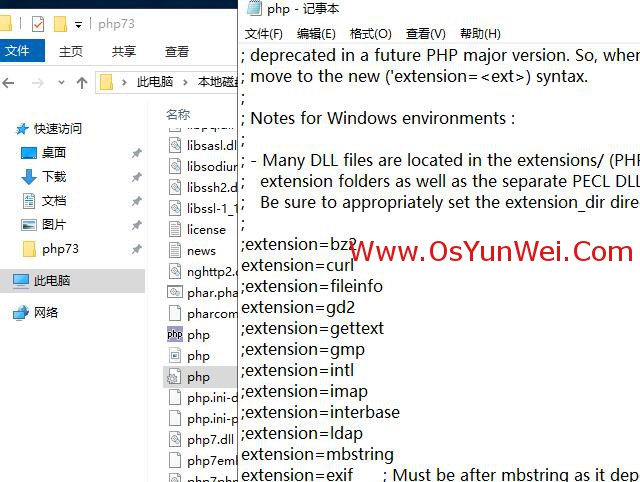
Task: Click in the line extension=mbstring
Action: [x=318, y=454]
